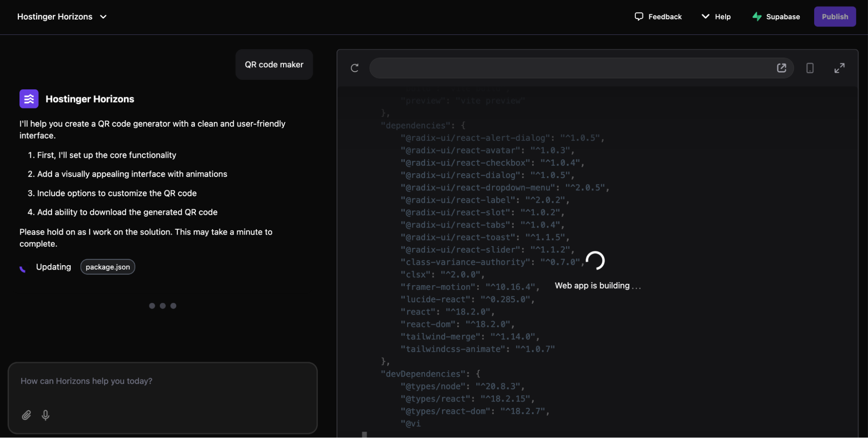Publish the web app
The width and height of the screenshot is (868, 438).
click(x=835, y=16)
